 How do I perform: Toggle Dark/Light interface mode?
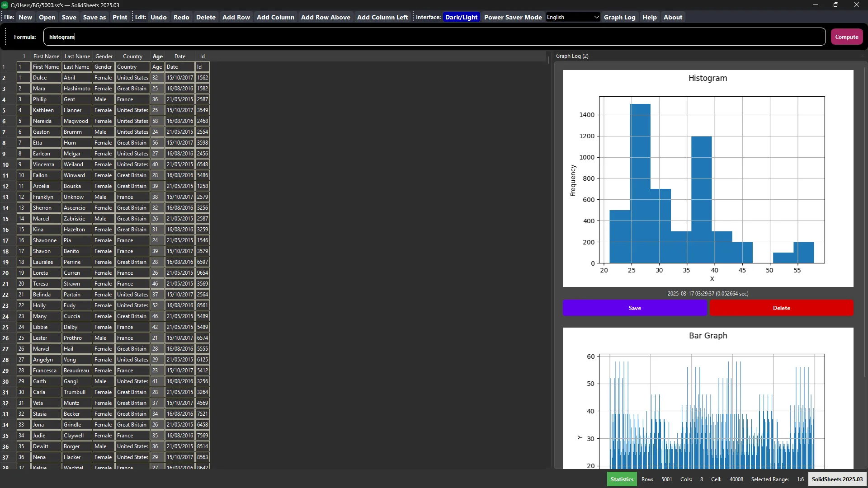coord(461,17)
